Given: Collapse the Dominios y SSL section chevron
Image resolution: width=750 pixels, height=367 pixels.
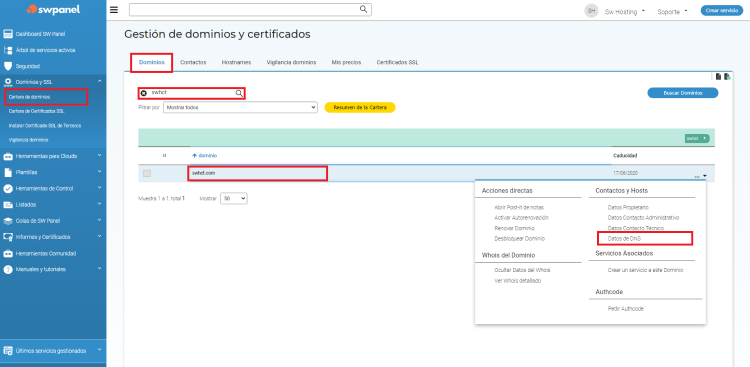Looking at the screenshot, I should click(x=99, y=82).
